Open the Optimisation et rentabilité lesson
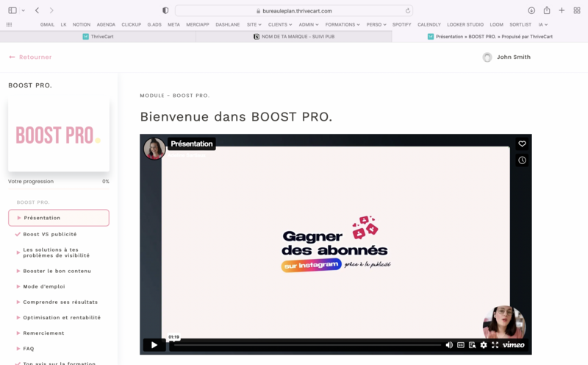 pos(62,317)
